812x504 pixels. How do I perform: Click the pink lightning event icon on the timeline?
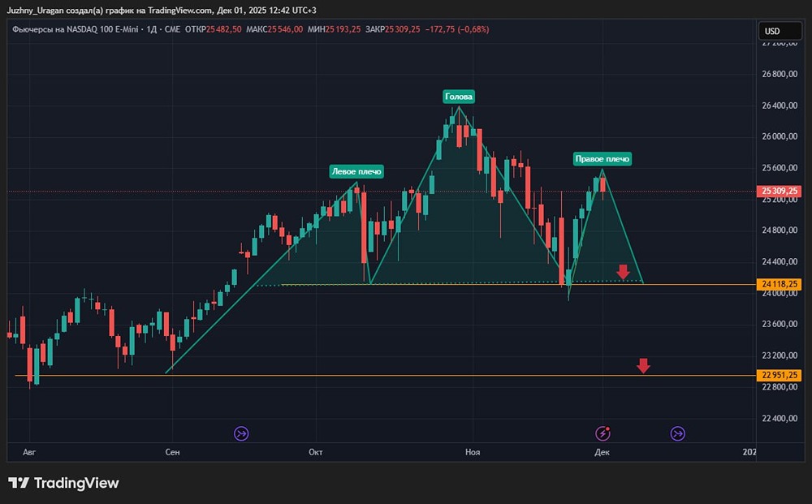point(602,433)
